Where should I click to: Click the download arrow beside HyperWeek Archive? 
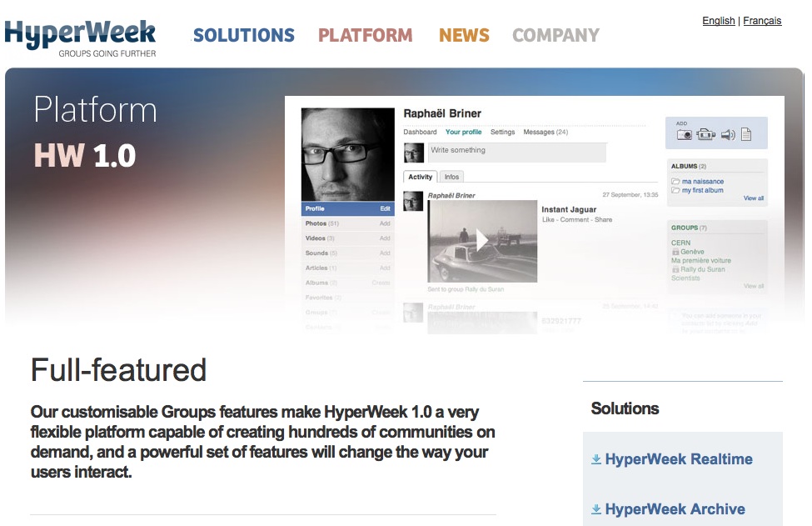point(596,509)
